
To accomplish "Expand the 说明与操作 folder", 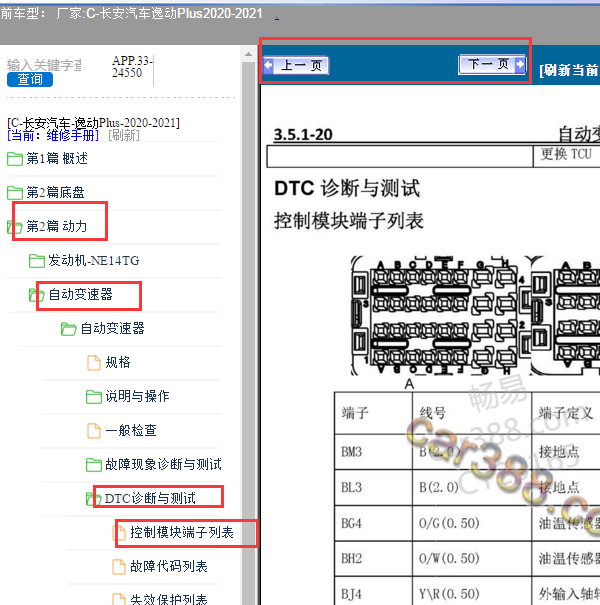I will point(137,397).
